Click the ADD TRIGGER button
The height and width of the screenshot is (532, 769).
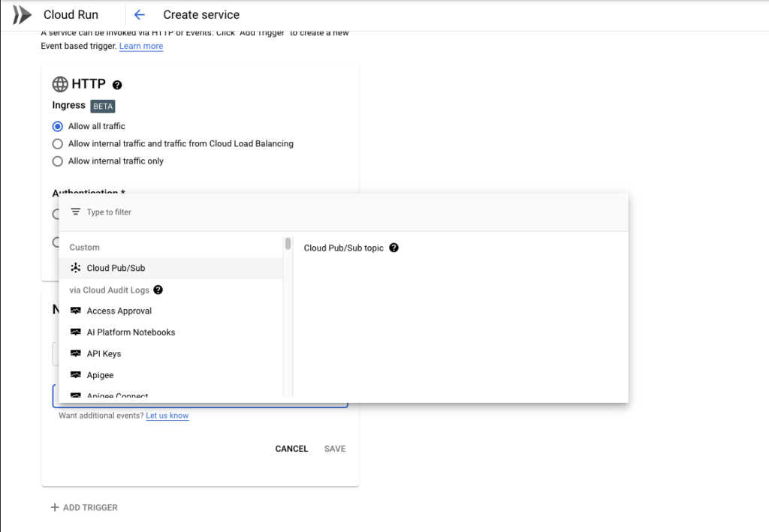tap(84, 507)
